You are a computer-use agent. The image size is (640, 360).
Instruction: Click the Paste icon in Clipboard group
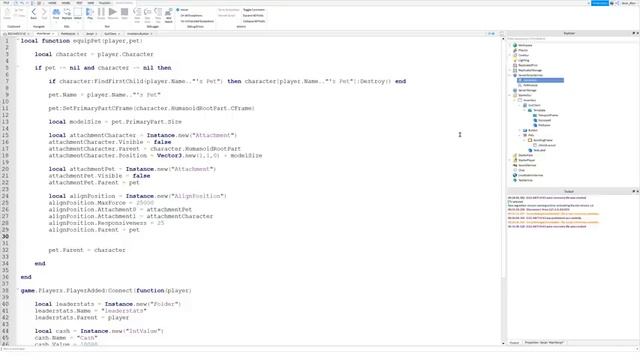click(x=7, y=13)
